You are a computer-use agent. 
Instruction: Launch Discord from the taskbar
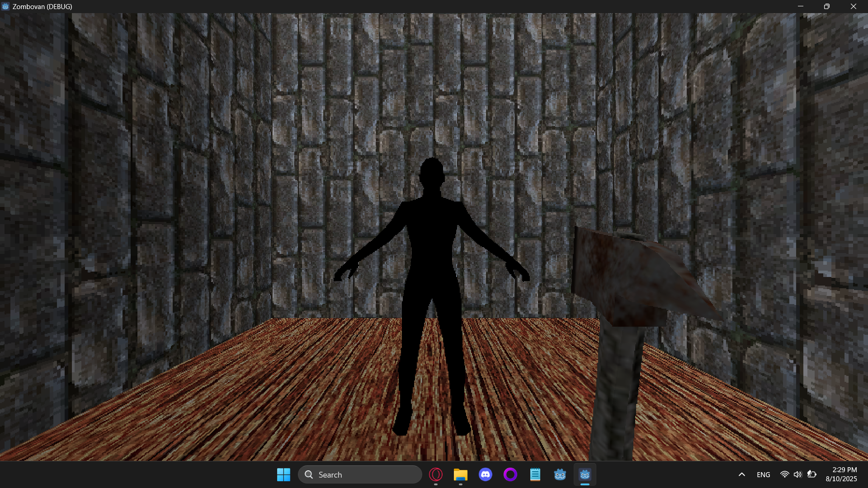pyautogui.click(x=486, y=474)
